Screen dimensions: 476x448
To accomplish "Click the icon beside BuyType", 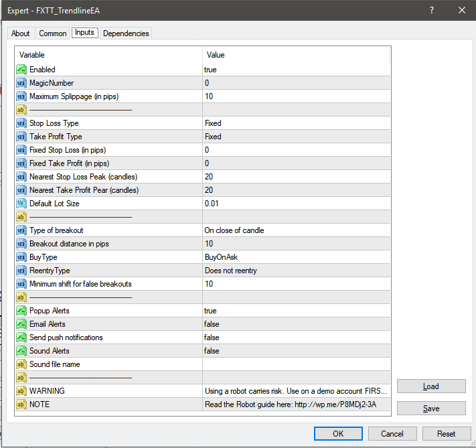I will 21,257.
